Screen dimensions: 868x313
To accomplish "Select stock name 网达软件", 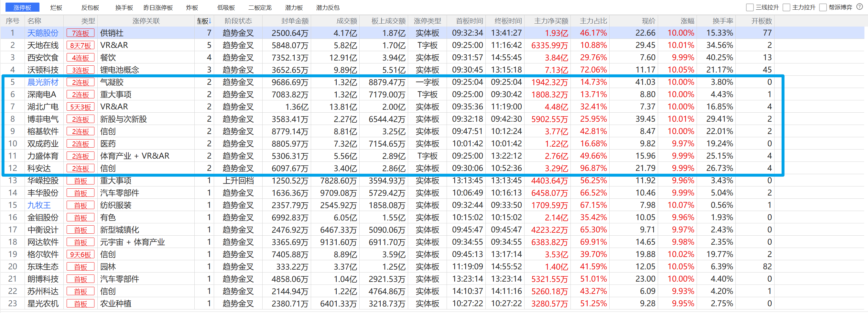I will tap(43, 242).
